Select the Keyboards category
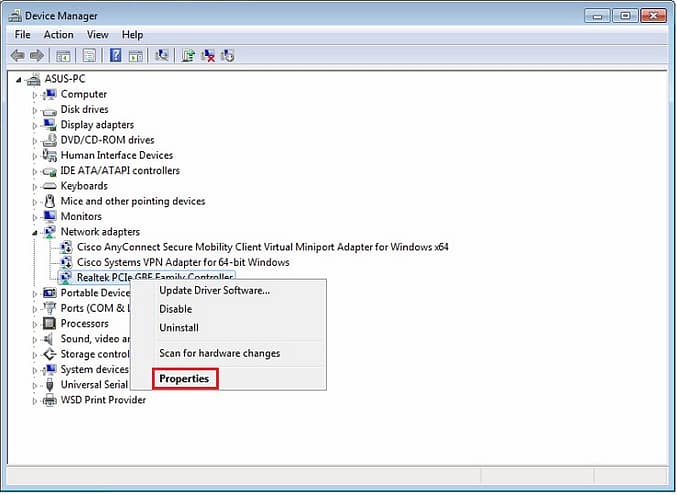 point(84,186)
